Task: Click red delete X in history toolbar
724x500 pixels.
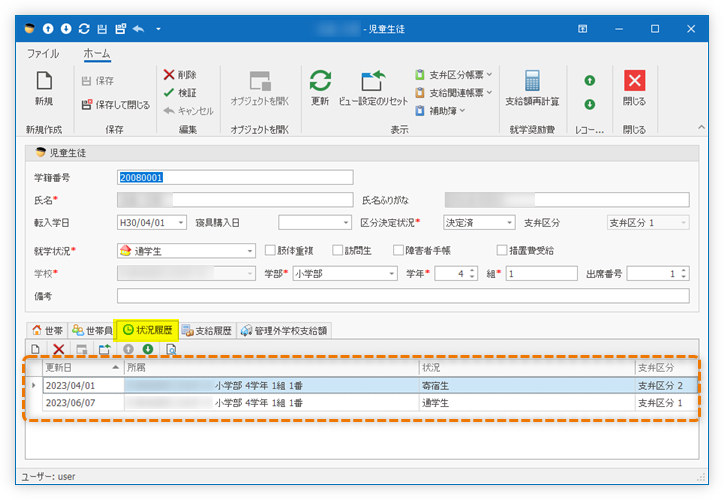Action: tap(59, 349)
